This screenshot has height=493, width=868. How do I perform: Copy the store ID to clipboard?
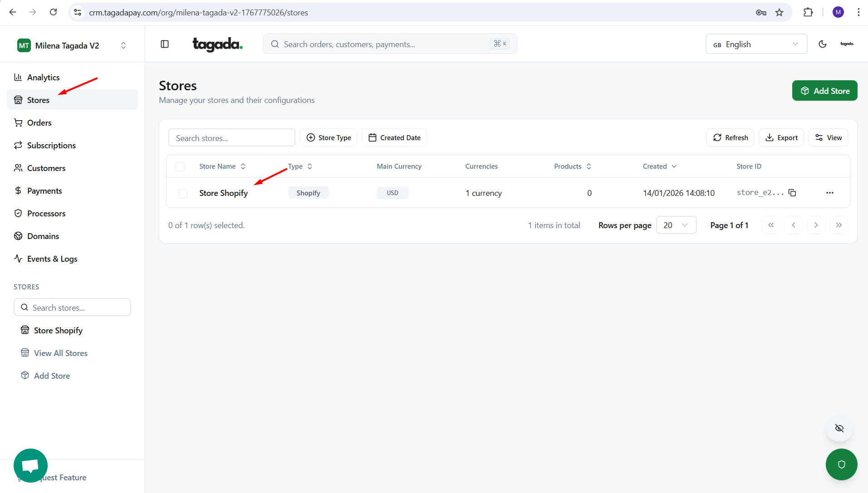(792, 193)
